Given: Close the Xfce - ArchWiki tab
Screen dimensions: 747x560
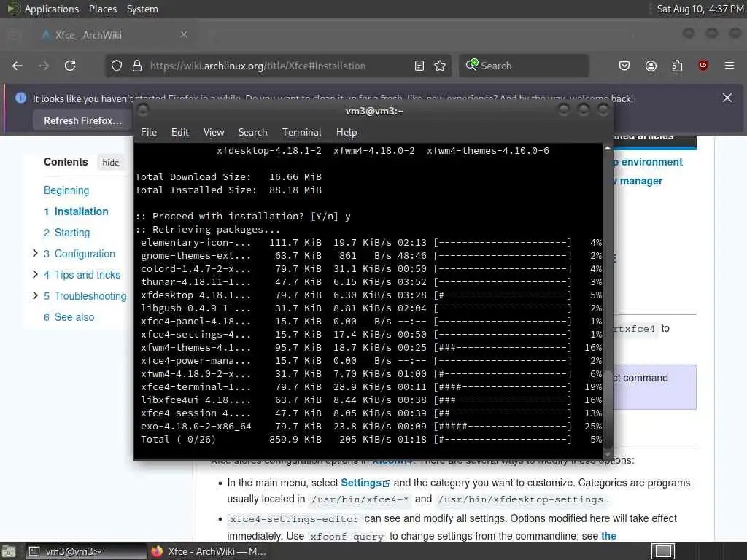Looking at the screenshot, I should [x=184, y=35].
